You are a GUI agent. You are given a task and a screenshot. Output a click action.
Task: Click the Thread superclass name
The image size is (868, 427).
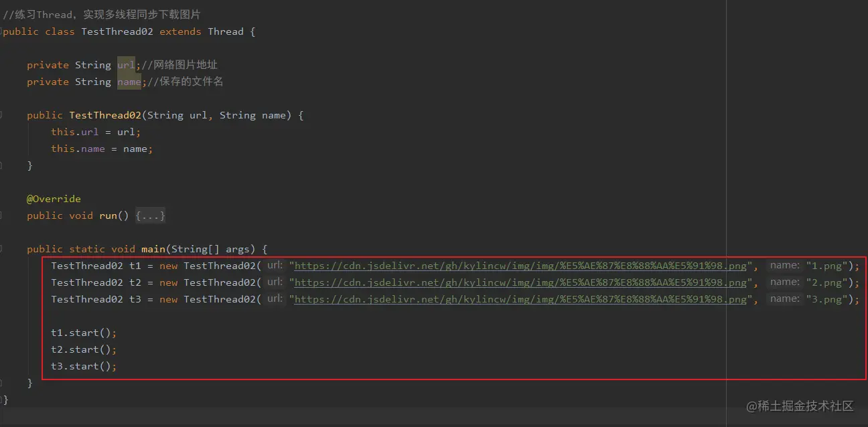(x=225, y=31)
